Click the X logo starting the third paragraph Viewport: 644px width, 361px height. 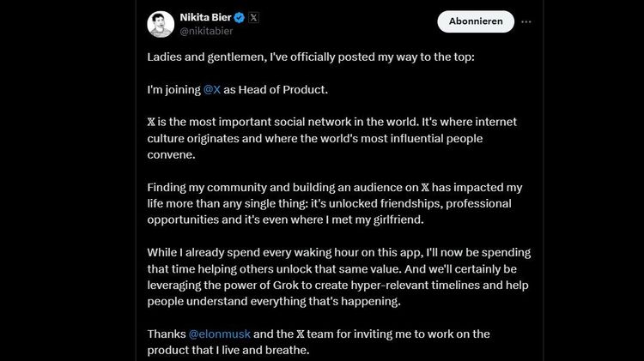point(152,123)
